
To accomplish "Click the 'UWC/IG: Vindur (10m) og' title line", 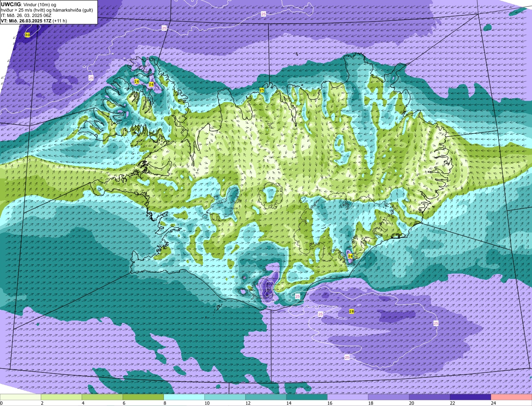I will [28, 5].
